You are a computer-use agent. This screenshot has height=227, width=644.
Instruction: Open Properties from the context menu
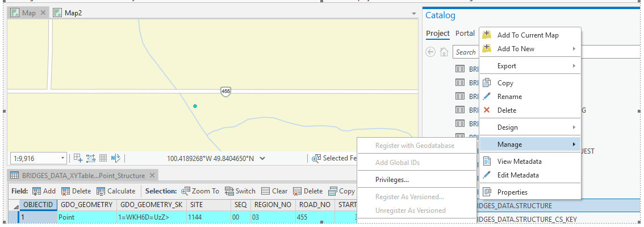tap(530, 192)
